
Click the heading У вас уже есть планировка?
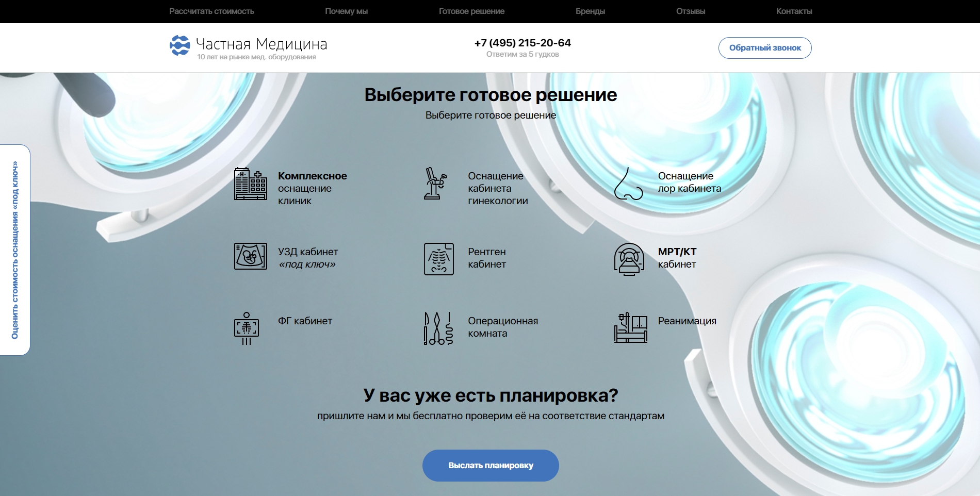(491, 395)
